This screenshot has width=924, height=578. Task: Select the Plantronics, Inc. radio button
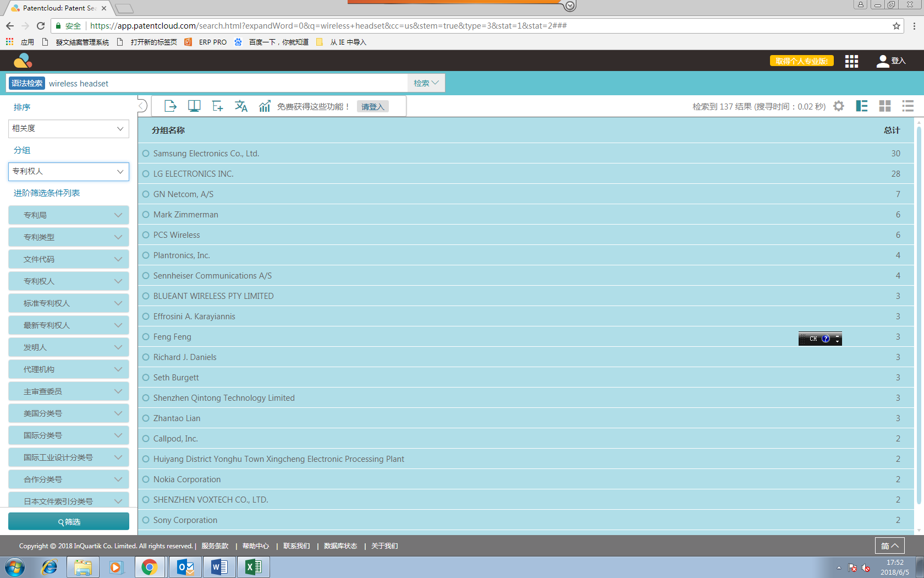[146, 255]
